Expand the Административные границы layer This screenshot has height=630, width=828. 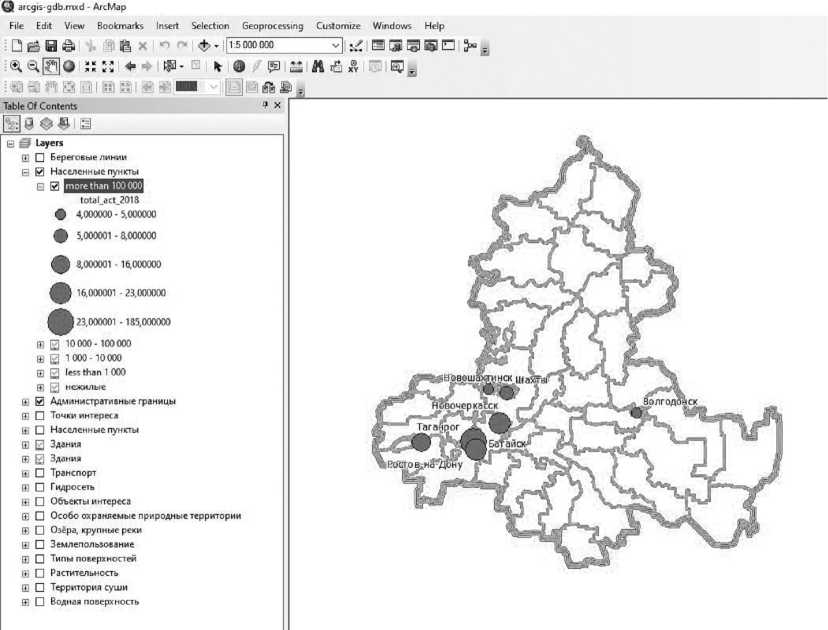click(x=25, y=402)
